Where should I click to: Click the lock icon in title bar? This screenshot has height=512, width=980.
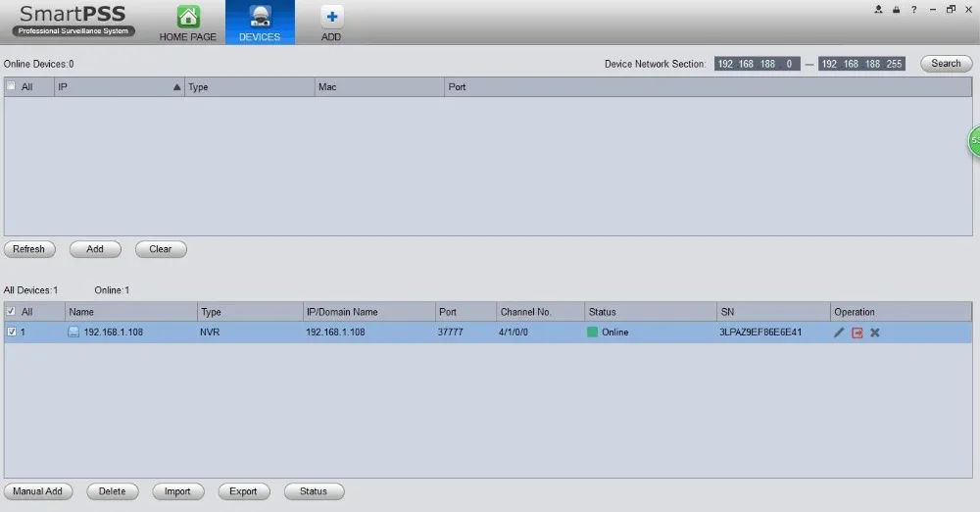point(896,10)
